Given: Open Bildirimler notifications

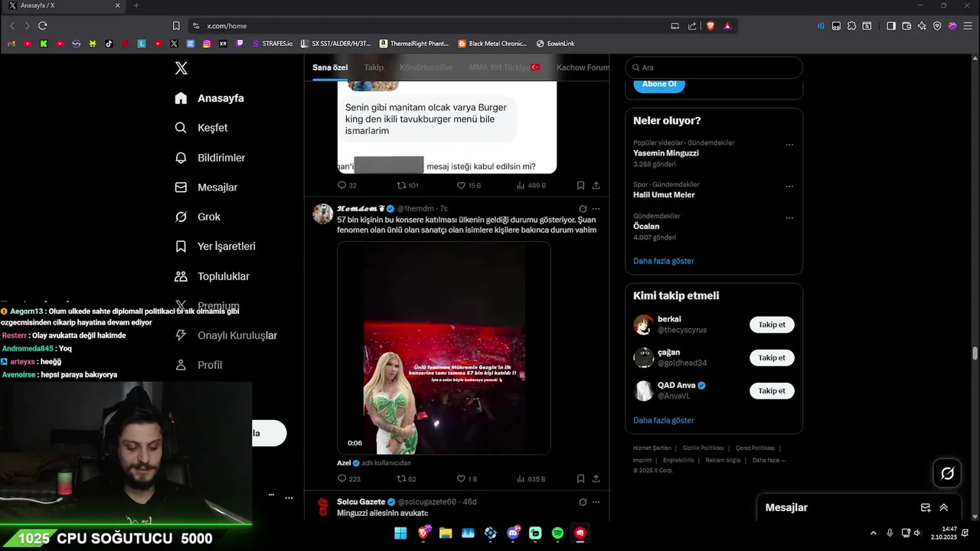Looking at the screenshot, I should (x=210, y=158).
